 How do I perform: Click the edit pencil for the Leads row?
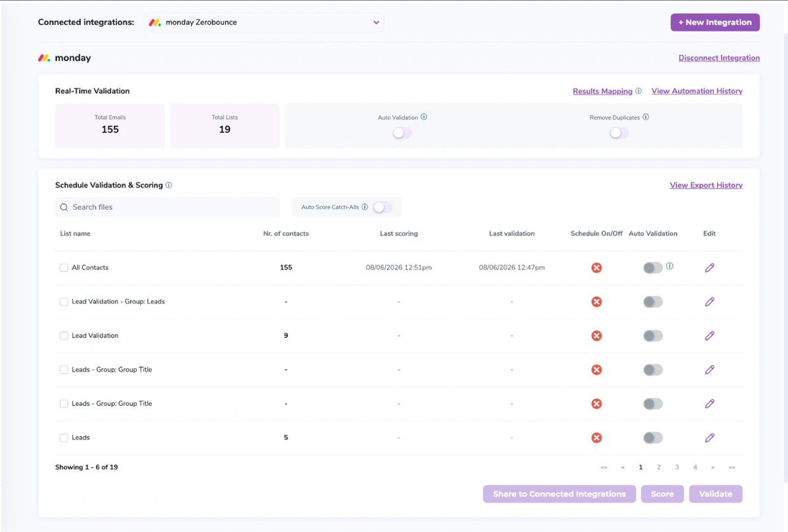[709, 438]
